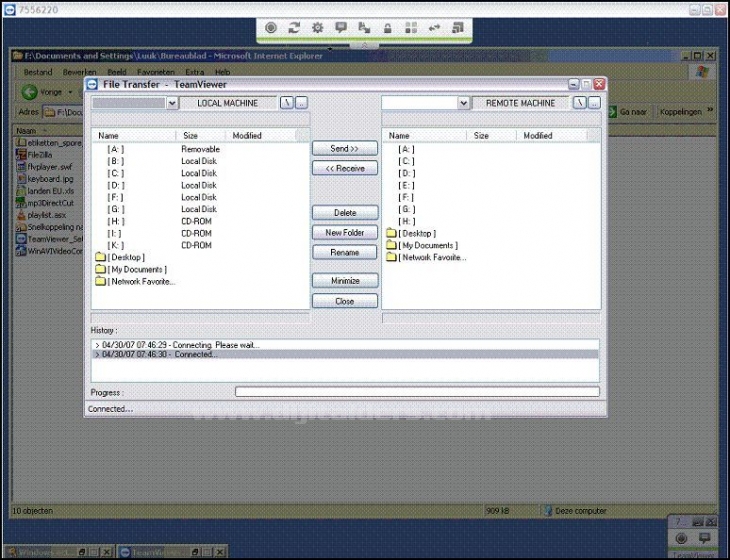Open the gear settings icon in TeamViewer toolbar
This screenshot has height=560, width=730.
pyautogui.click(x=318, y=28)
